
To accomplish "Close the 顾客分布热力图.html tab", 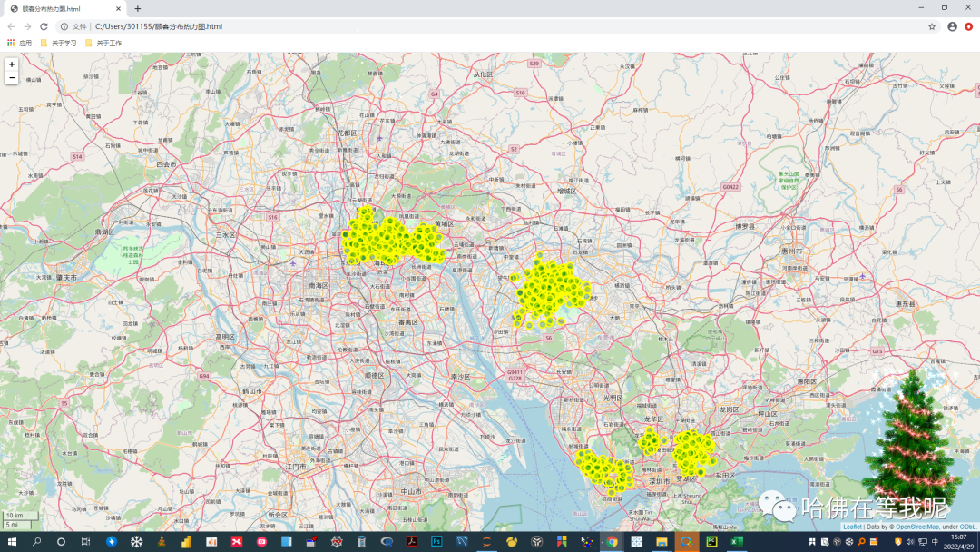I will pos(118,9).
